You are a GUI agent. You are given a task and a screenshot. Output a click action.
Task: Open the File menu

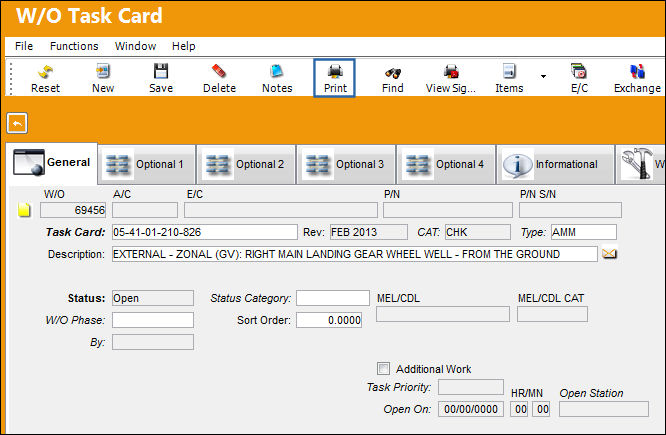coord(24,46)
